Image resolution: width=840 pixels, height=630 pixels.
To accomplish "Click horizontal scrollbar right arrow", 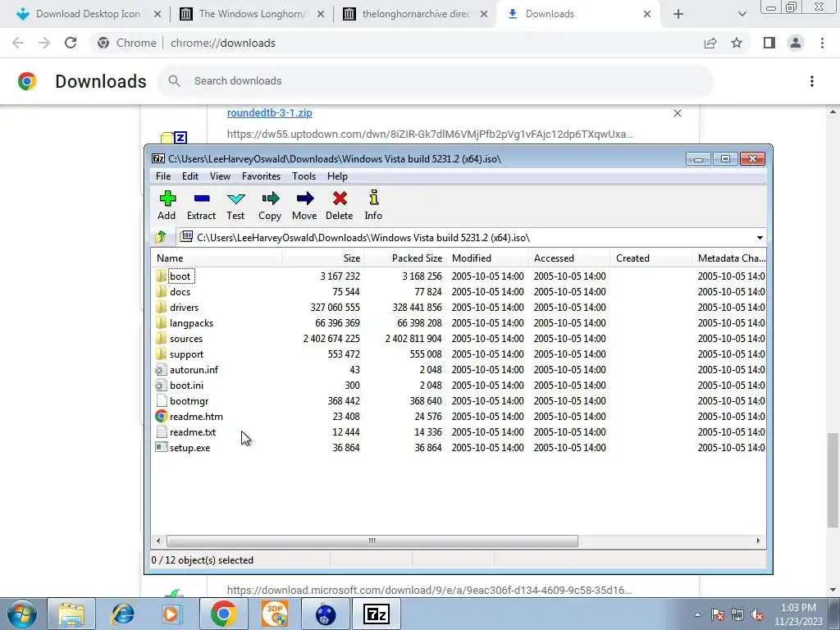I will coord(758,541).
